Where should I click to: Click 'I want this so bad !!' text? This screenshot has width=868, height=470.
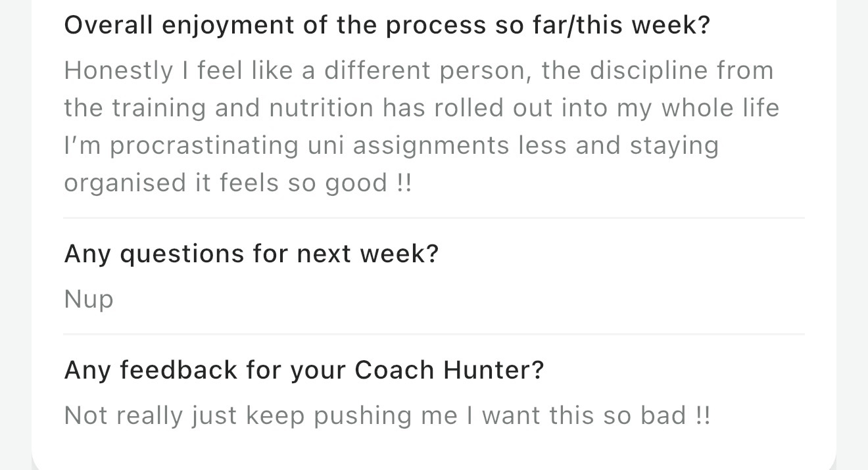tap(587, 415)
